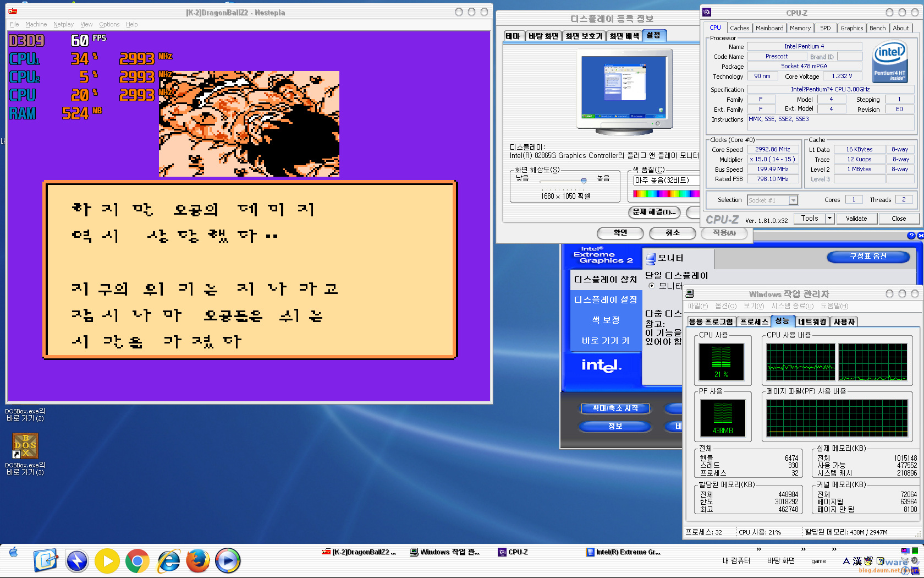Click the Validate button in CPU-Z

coord(856,219)
